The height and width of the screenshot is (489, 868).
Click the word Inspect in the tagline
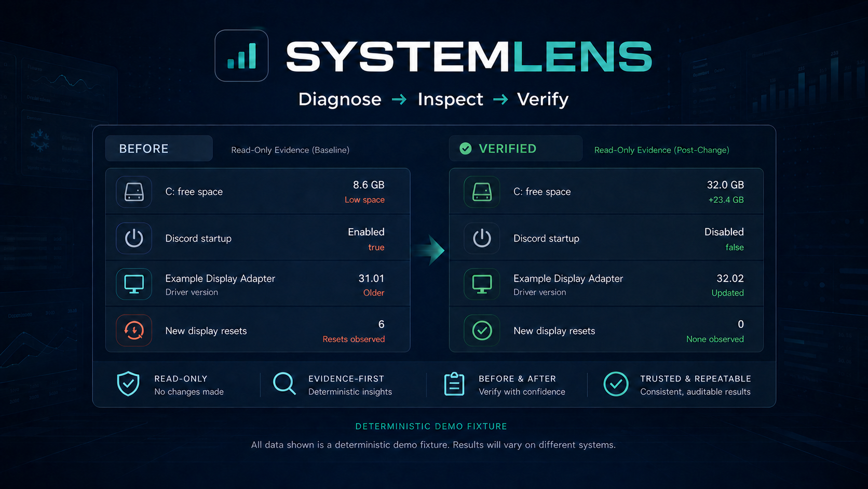point(450,99)
